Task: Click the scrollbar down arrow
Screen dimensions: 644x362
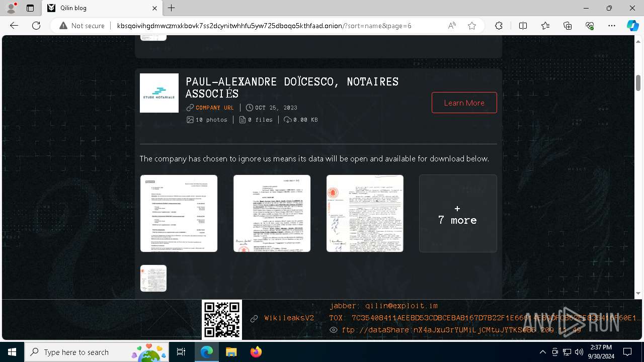Action: point(638,294)
